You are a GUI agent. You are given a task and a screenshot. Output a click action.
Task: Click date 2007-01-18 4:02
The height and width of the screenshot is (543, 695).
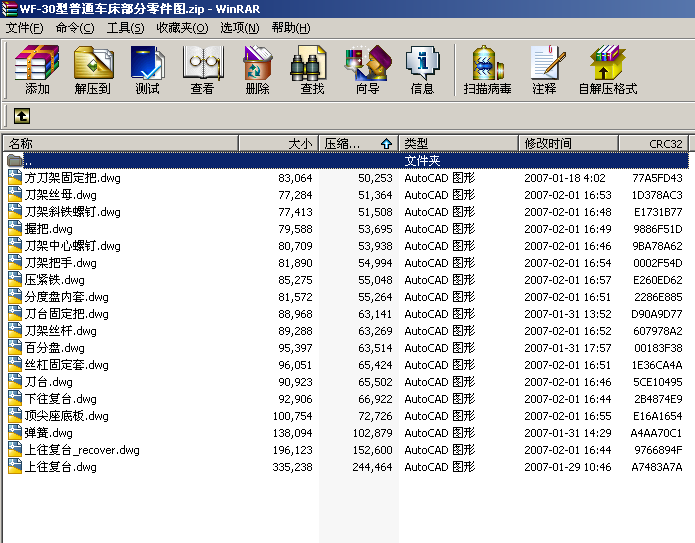pos(564,178)
